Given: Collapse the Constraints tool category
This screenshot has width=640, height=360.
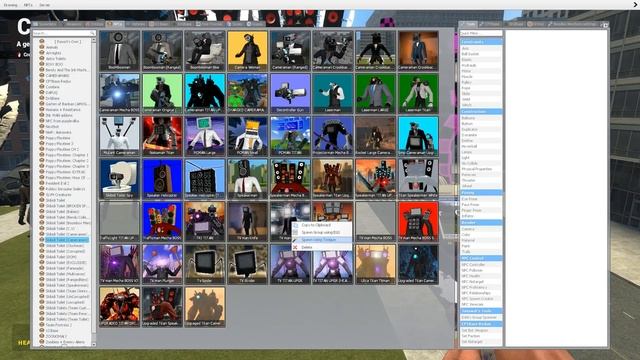Looking at the screenshot, I should point(481,42).
